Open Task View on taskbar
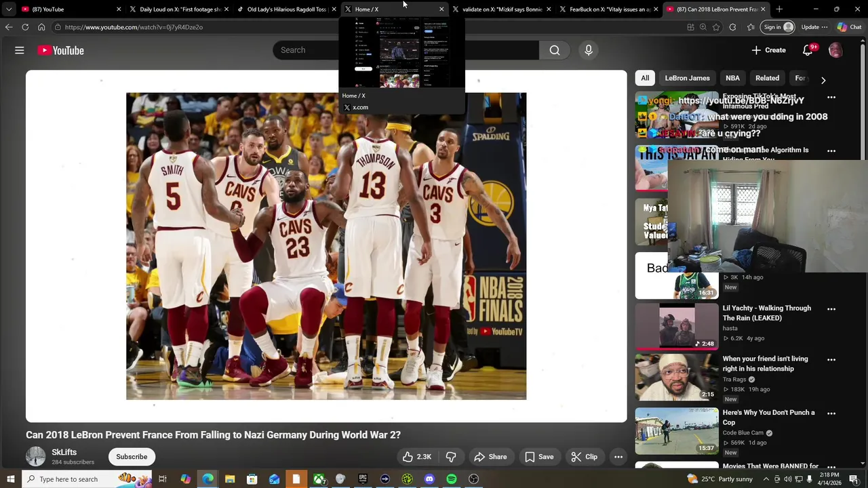The width and height of the screenshot is (868, 488). pos(163,479)
